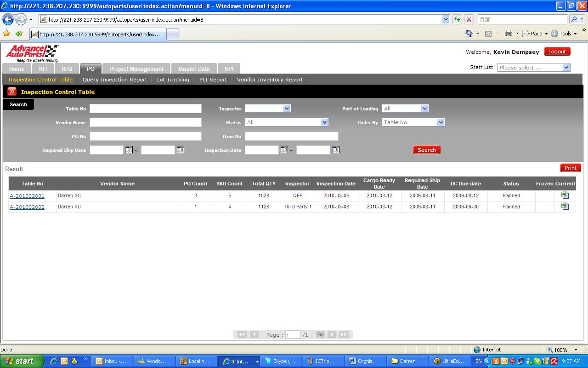
Task: Click the IE Stop loading icon
Action: click(x=469, y=19)
